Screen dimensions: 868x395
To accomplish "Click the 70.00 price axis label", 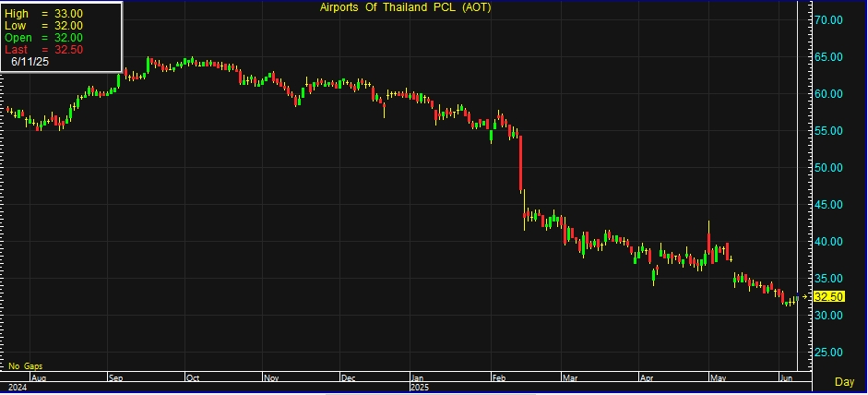I will pos(828,20).
